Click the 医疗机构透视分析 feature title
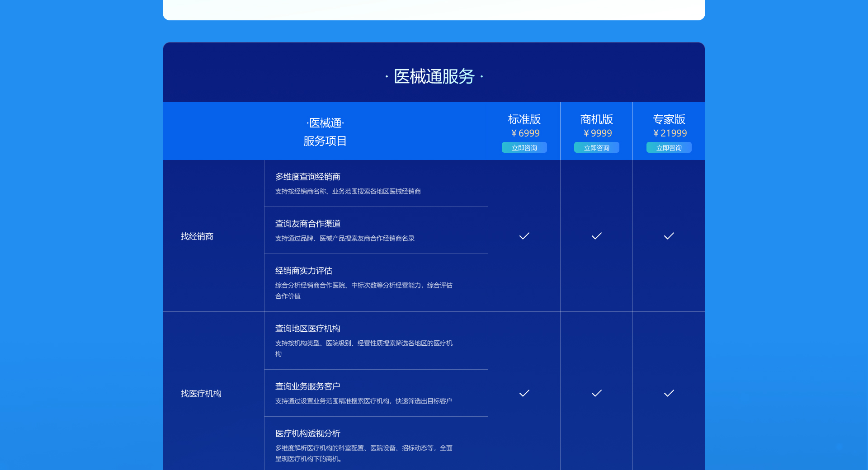The width and height of the screenshot is (868, 470). 307,433
